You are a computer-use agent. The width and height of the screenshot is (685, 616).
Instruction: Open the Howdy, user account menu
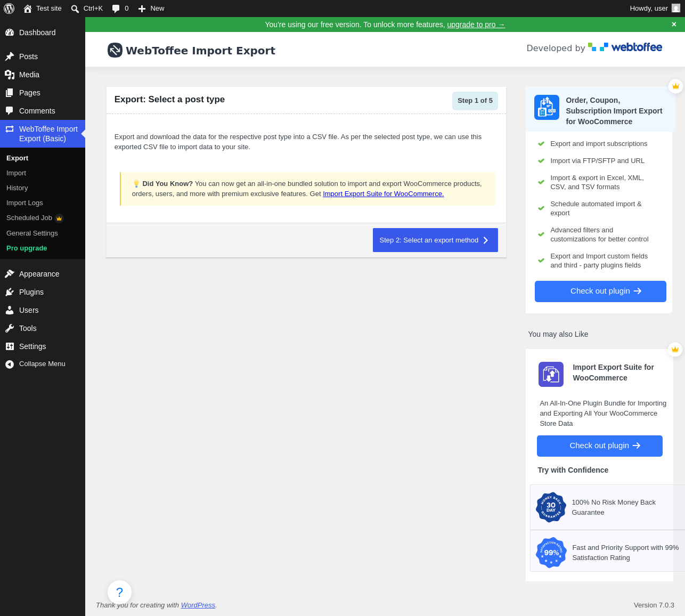point(655,9)
